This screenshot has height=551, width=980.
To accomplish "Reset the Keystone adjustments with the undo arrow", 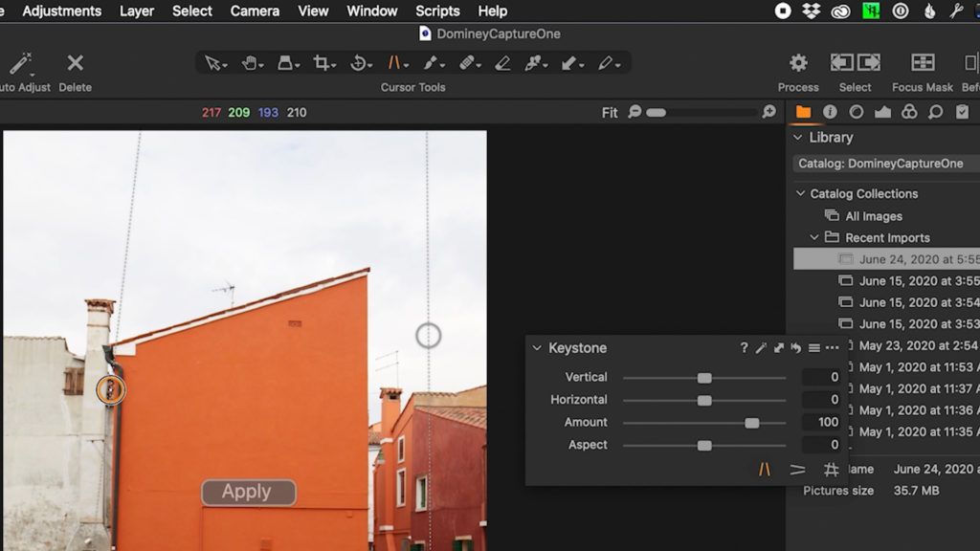I will (795, 348).
